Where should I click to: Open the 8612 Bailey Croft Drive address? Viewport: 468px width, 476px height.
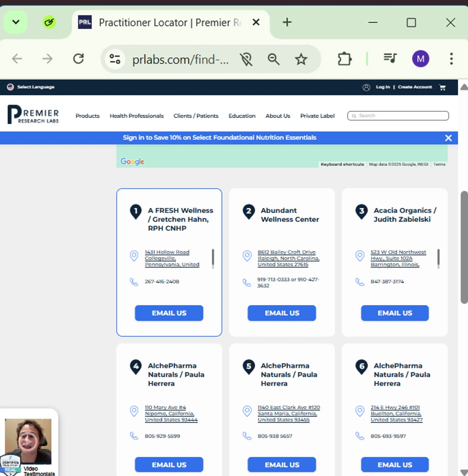289,258
